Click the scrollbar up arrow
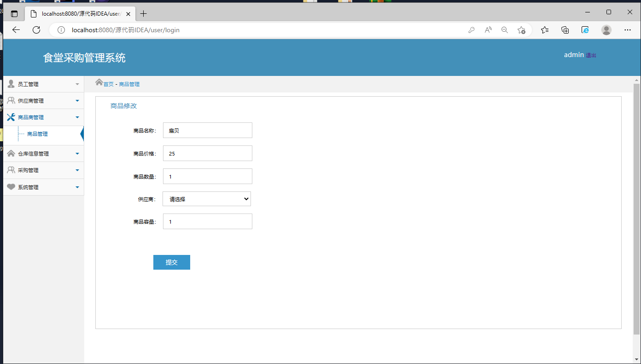This screenshot has height=364, width=641. [x=636, y=80]
